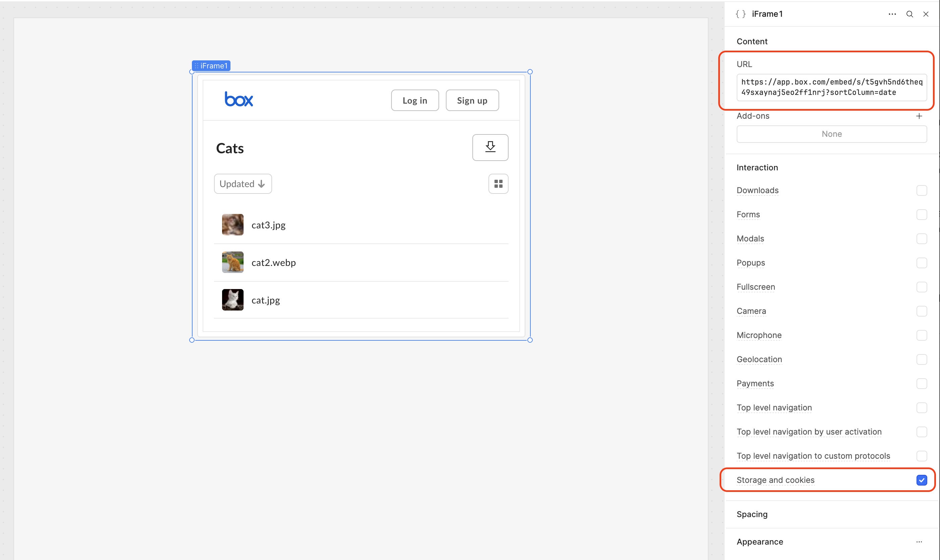Enable the Downloads checkbox

pyautogui.click(x=921, y=190)
